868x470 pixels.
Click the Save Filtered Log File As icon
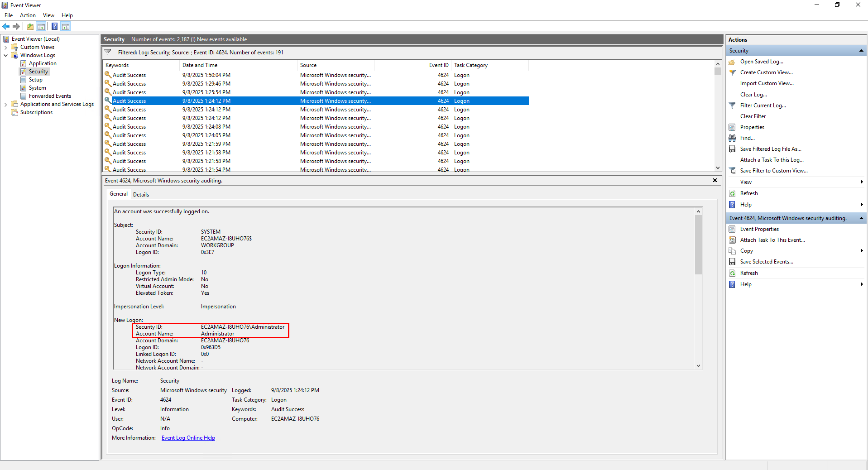(732, 149)
